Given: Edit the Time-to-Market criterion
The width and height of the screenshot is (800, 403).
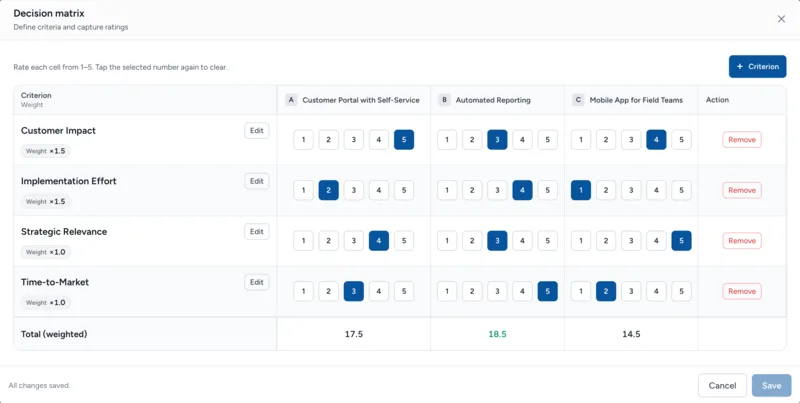Looking at the screenshot, I should [256, 282].
